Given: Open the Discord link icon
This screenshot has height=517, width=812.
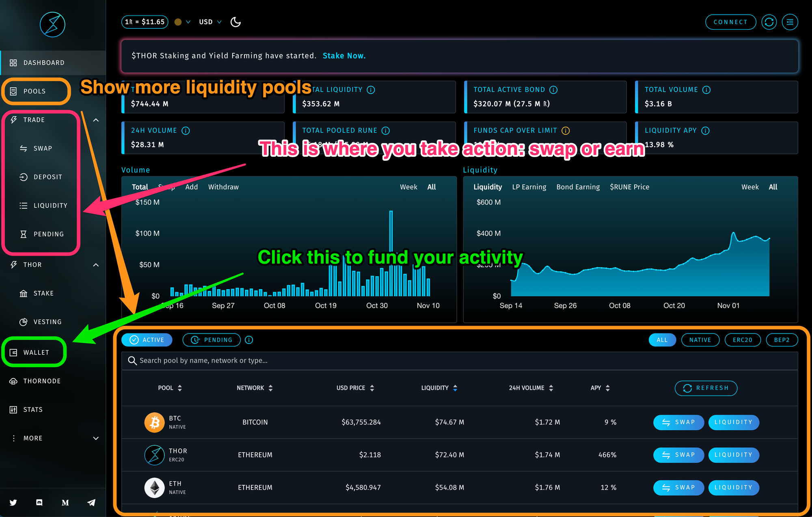Looking at the screenshot, I should [39, 502].
